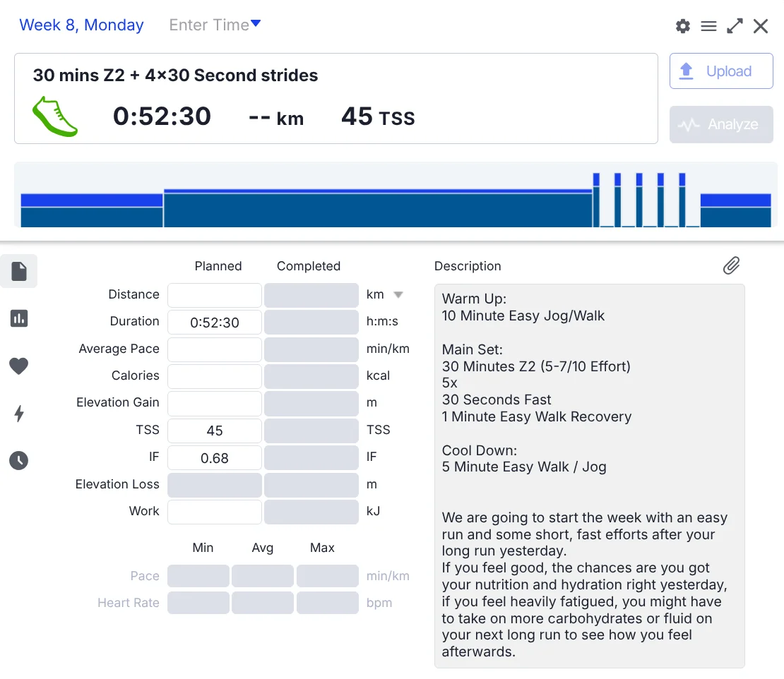Open the heart rate sidebar icon
The image size is (784, 679).
[19, 366]
